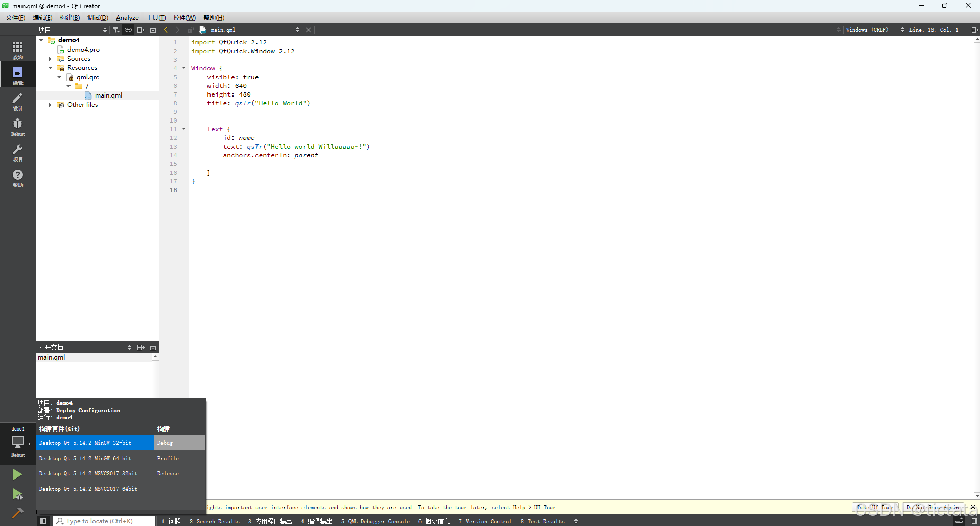
Task: Open the 5 QML Debugger Console pane
Action: click(376, 521)
